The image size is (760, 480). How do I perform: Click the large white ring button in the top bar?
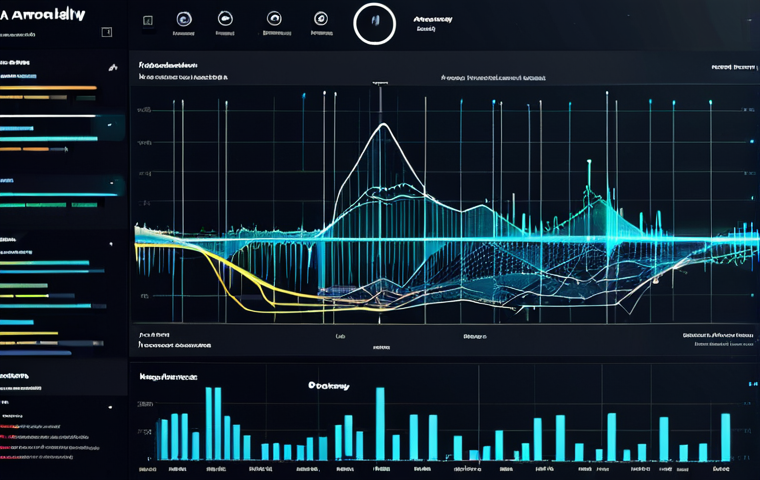point(374,24)
